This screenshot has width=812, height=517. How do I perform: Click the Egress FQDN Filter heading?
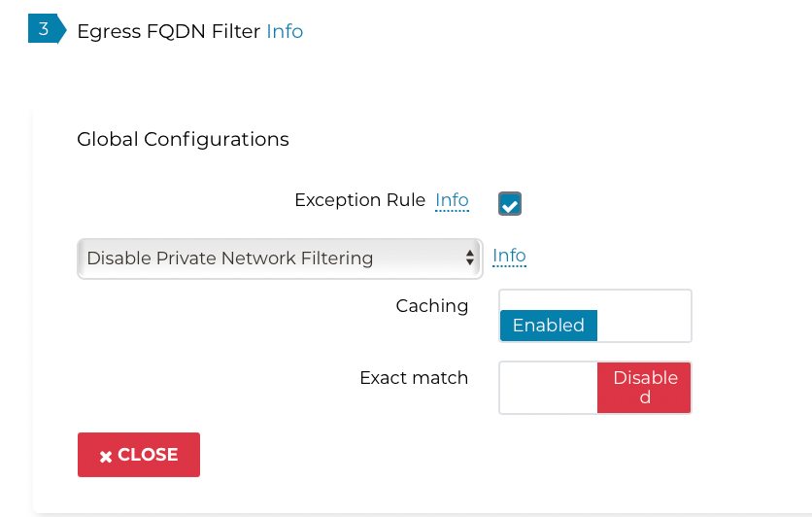point(169,31)
